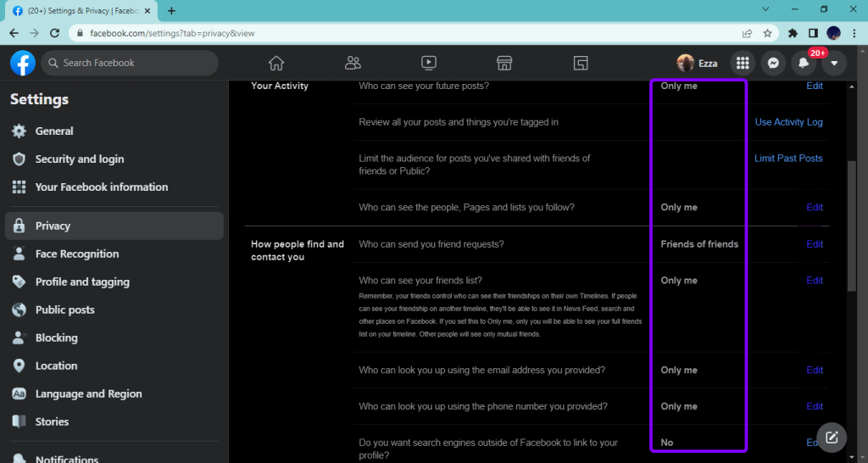The width and height of the screenshot is (868, 463).
Task: Open Security and login settings
Action: point(114,159)
